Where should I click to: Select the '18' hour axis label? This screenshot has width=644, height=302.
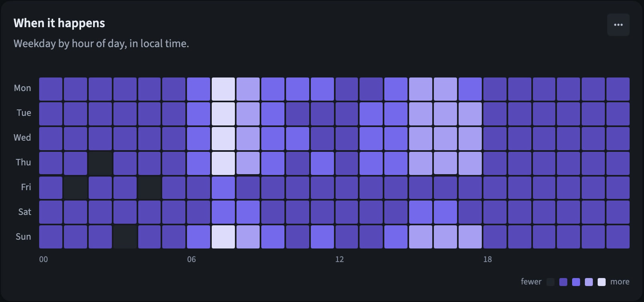pyautogui.click(x=487, y=259)
